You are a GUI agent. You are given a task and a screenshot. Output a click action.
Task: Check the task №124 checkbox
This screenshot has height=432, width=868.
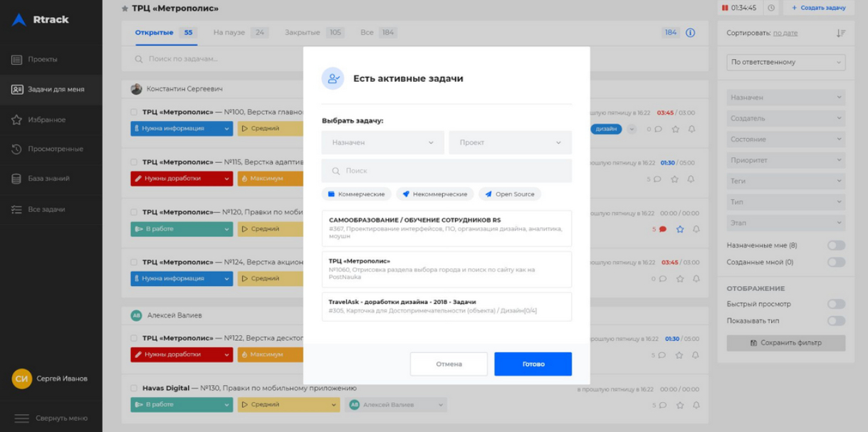[x=134, y=263]
